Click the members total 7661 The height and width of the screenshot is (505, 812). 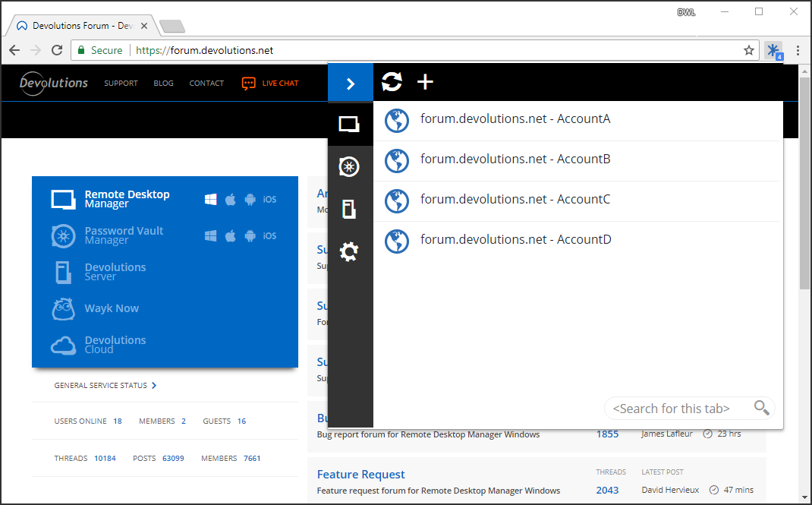click(252, 459)
